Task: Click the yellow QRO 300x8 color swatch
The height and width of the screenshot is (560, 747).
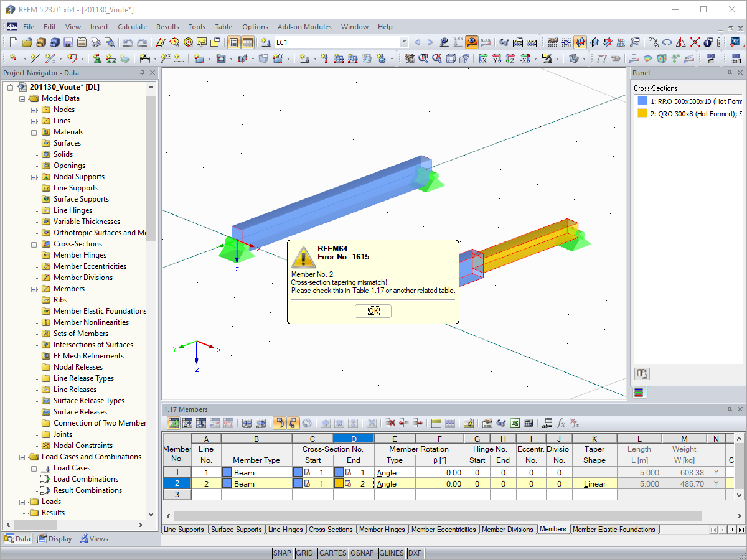Action: point(642,113)
